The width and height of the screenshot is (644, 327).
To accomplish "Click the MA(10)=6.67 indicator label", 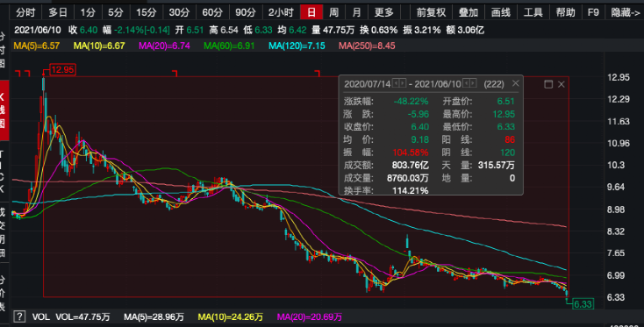I will tap(99, 46).
